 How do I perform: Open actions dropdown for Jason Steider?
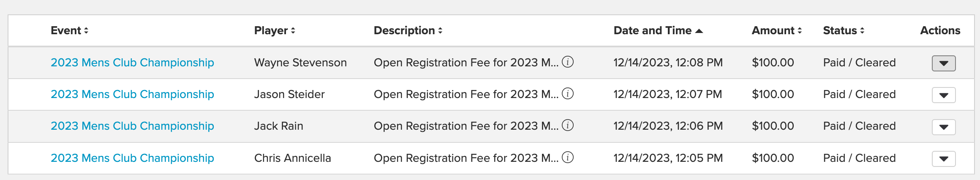(944, 95)
